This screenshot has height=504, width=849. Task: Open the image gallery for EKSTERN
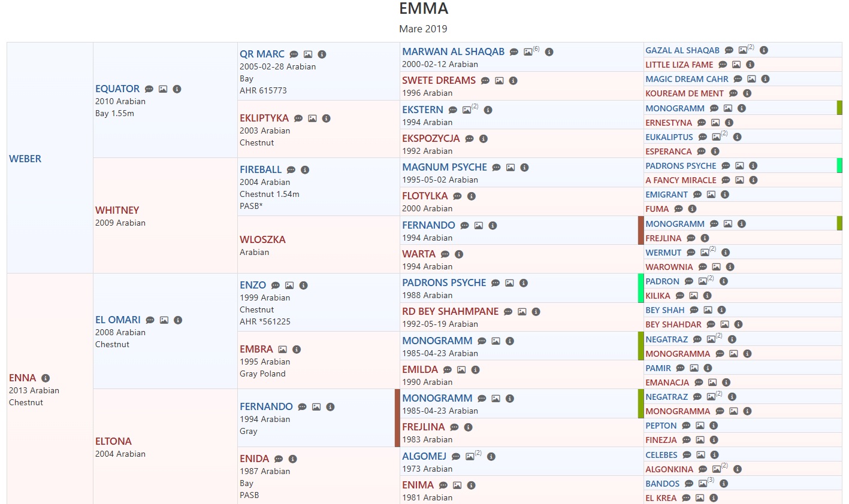pos(466,110)
